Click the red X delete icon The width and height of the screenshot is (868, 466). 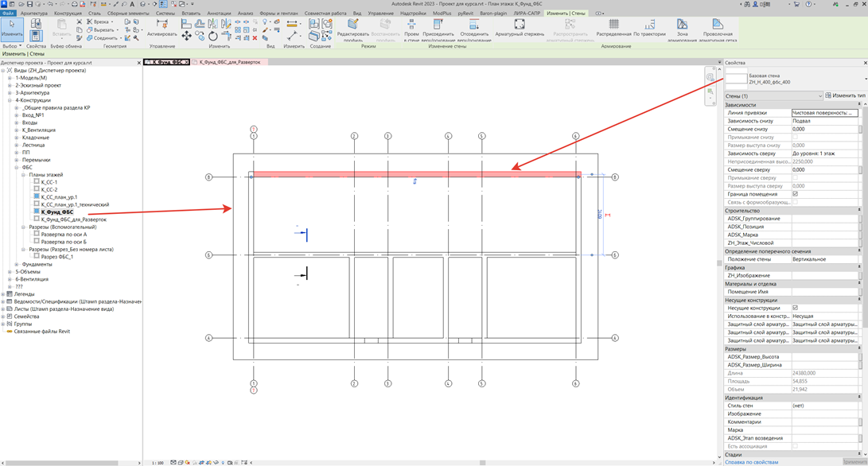[x=255, y=38]
